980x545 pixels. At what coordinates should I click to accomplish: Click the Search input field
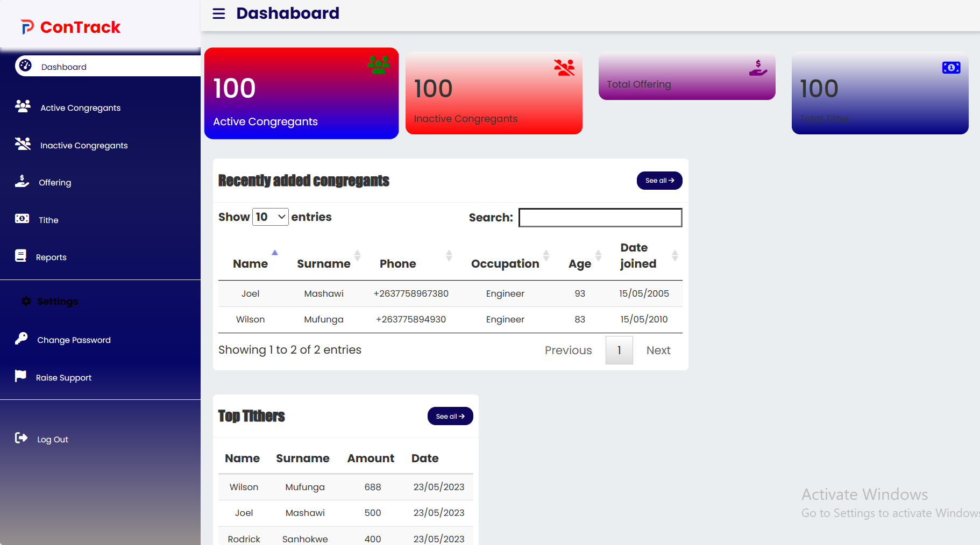tap(600, 218)
